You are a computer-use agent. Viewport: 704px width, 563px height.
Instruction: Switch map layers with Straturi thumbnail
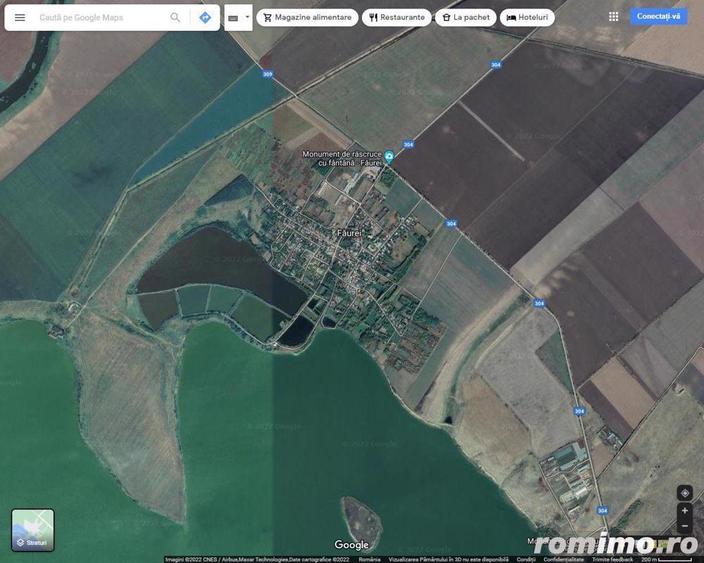(x=33, y=530)
